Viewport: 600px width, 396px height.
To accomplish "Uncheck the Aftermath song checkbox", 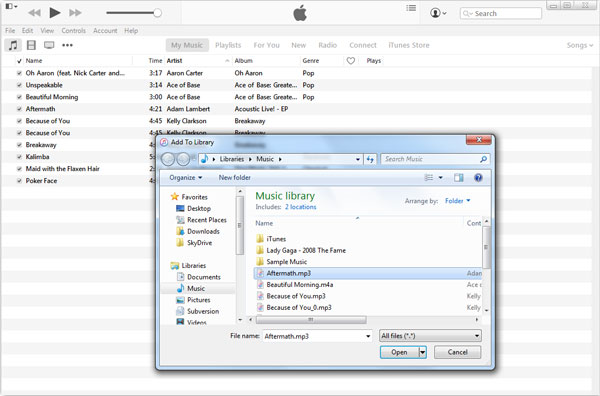I will tap(19, 109).
